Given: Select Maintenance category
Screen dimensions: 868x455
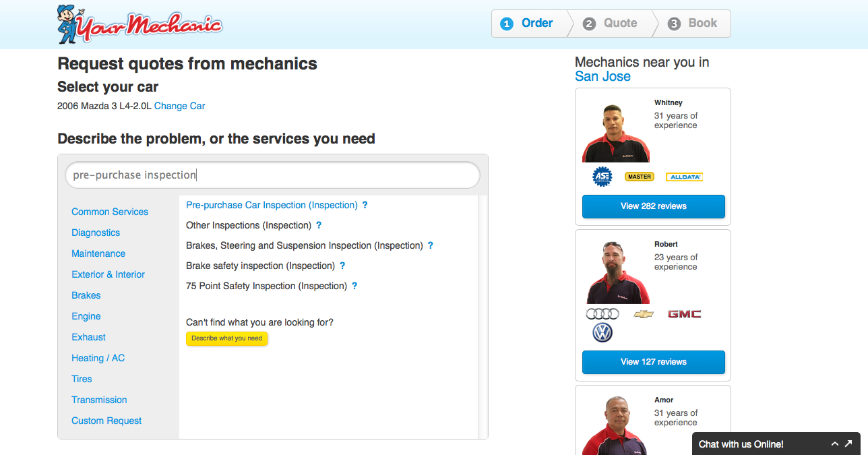Looking at the screenshot, I should click(98, 253).
